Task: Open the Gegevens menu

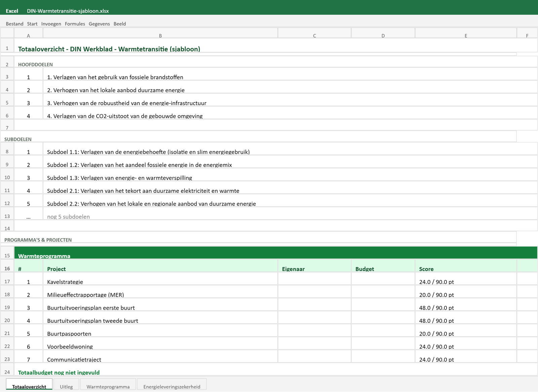Action: click(99, 24)
